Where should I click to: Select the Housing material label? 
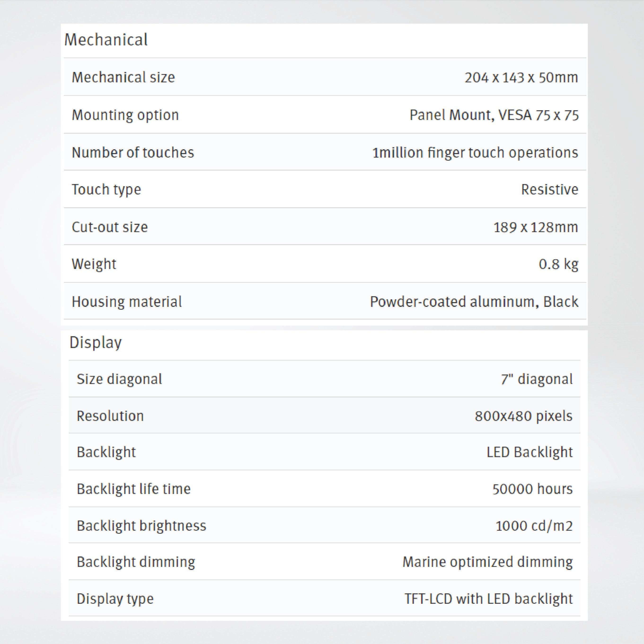tap(127, 302)
